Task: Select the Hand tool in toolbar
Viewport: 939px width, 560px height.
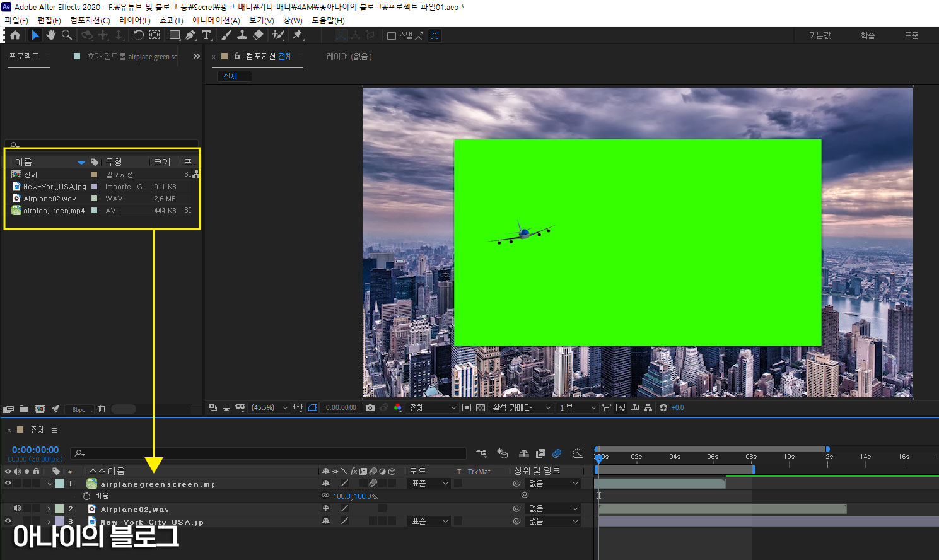Action: tap(51, 35)
